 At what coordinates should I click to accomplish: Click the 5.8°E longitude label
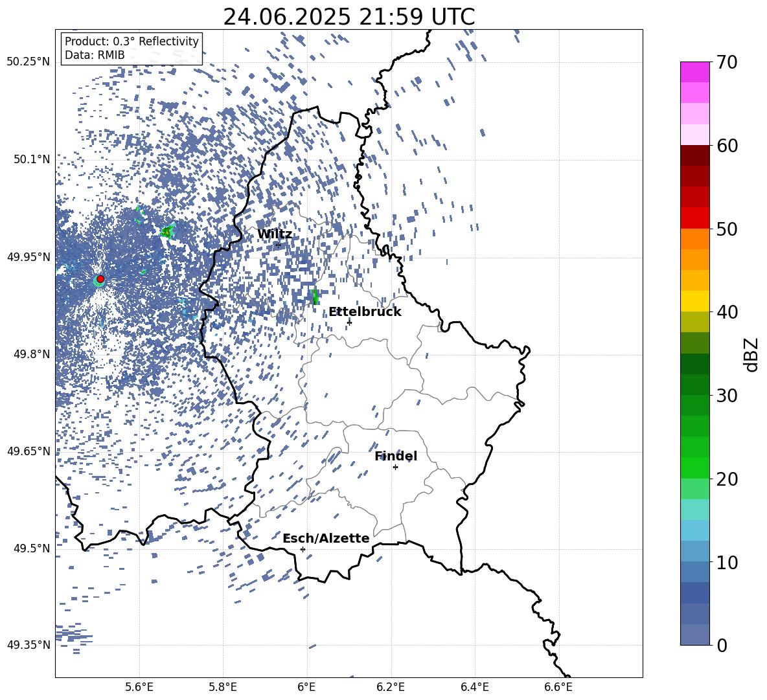click(x=223, y=687)
